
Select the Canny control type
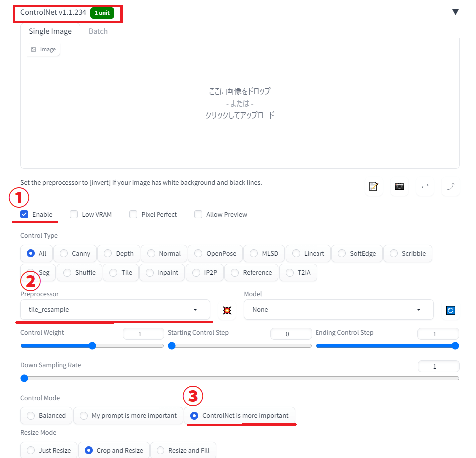(x=75, y=253)
